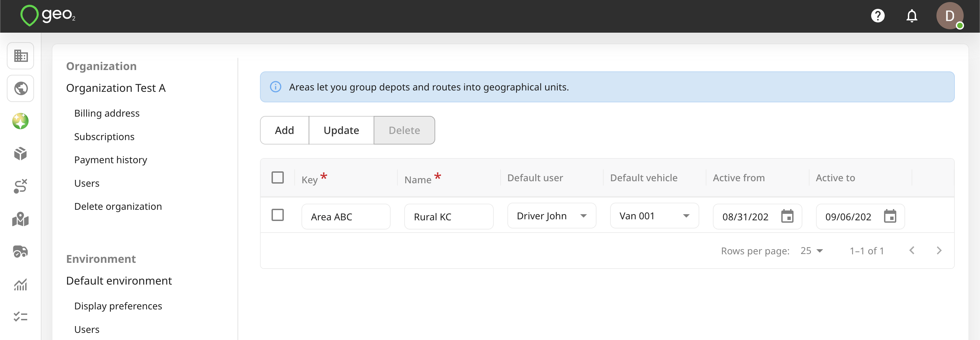Open the D user avatar menu
Screen dimensions: 980x340
950,16
